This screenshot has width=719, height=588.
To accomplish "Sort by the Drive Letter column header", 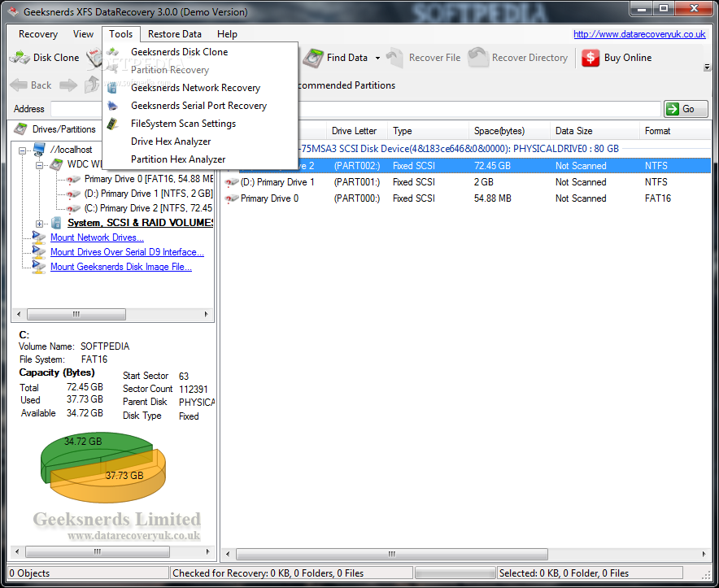I will [357, 131].
